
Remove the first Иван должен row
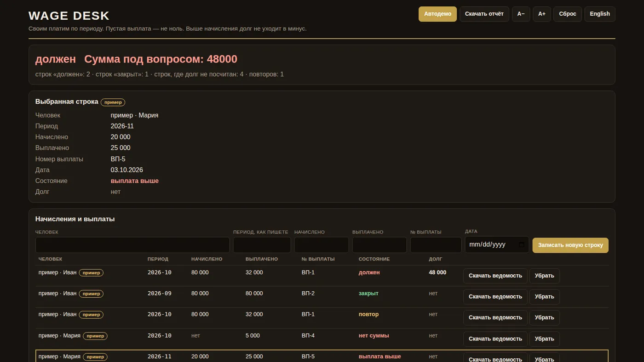[545, 276]
